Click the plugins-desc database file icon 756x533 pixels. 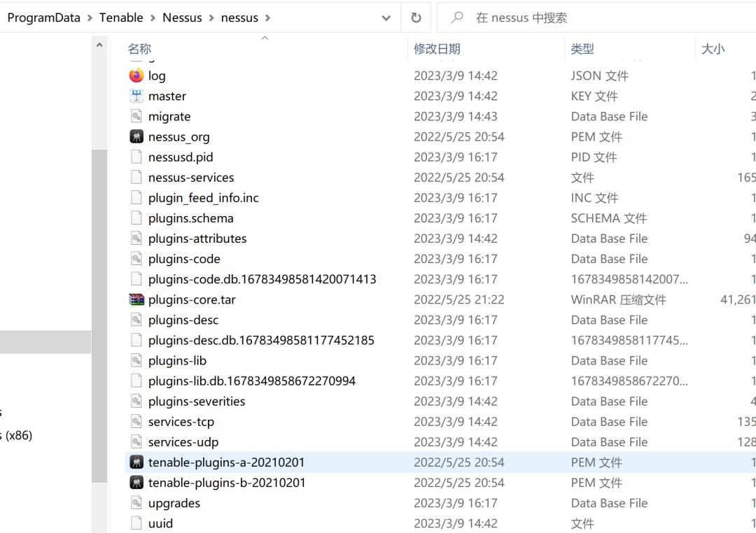pyautogui.click(x=136, y=320)
